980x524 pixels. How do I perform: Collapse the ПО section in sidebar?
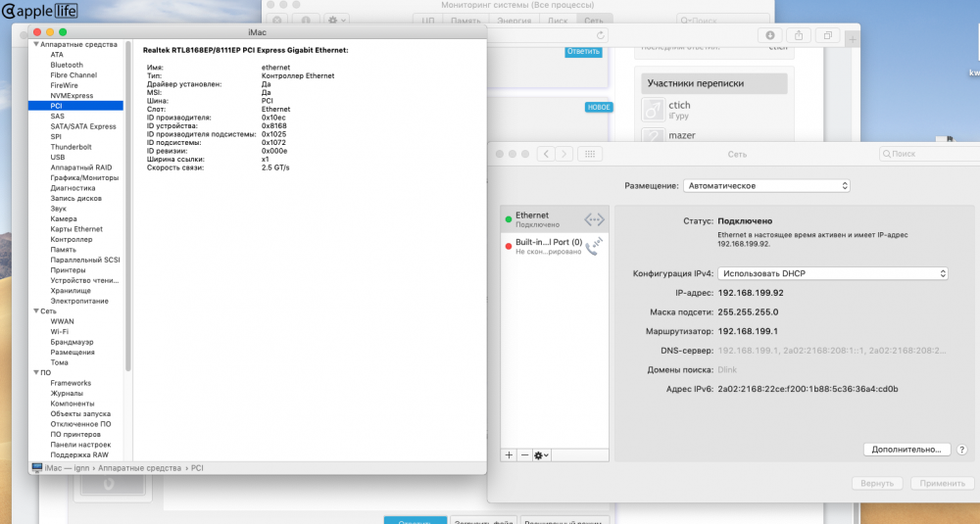(x=36, y=372)
